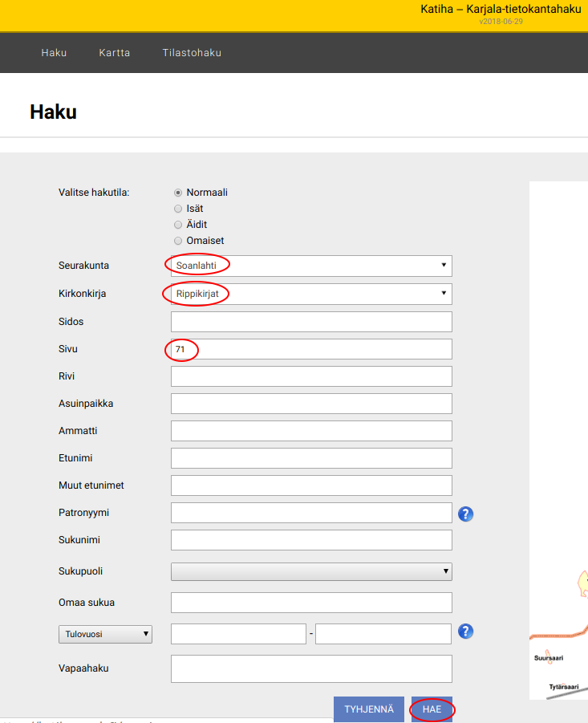The width and height of the screenshot is (588, 723).
Task: Click the help icon next to Patronyymi
Action: point(466,514)
